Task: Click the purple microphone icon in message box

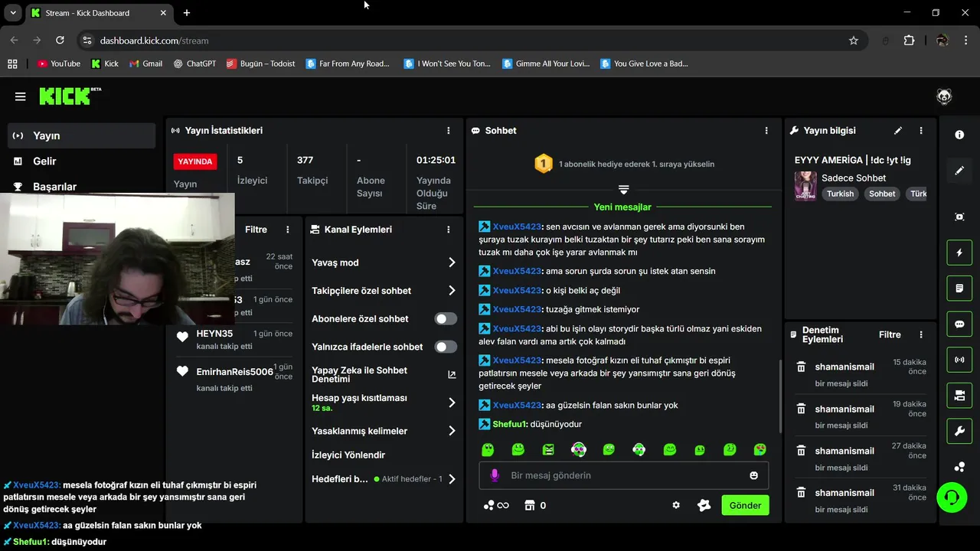Action: point(495,475)
